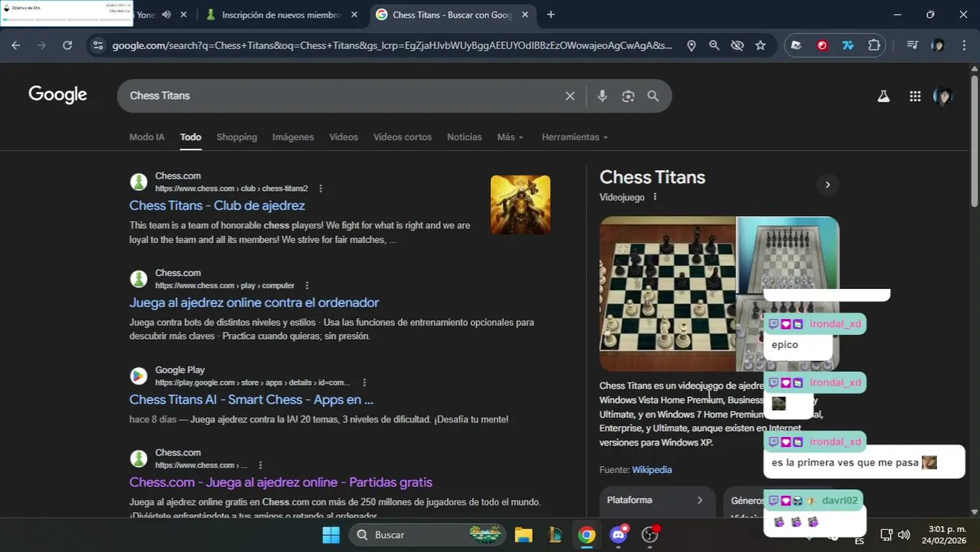Open a new browser tab
Viewport: 980px width, 552px height.
(551, 15)
